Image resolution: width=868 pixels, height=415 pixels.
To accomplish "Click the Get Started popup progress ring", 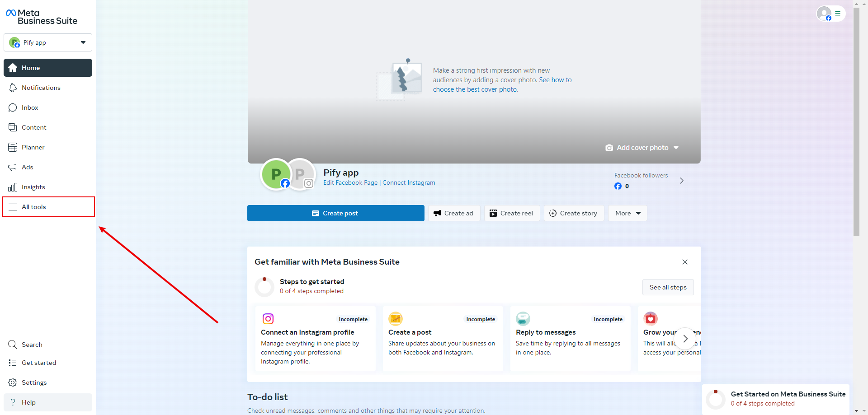I will coord(716,399).
